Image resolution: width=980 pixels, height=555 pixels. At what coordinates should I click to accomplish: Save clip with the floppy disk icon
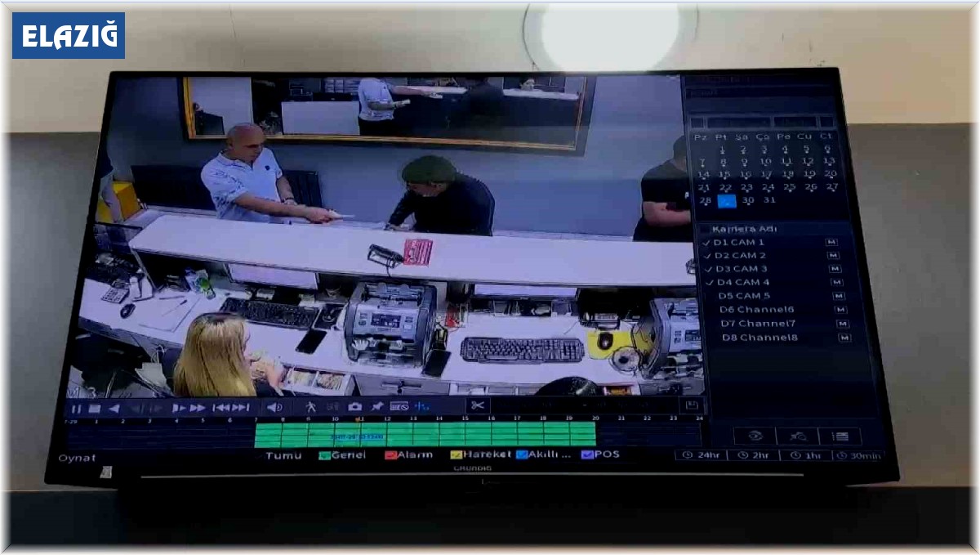(x=691, y=405)
